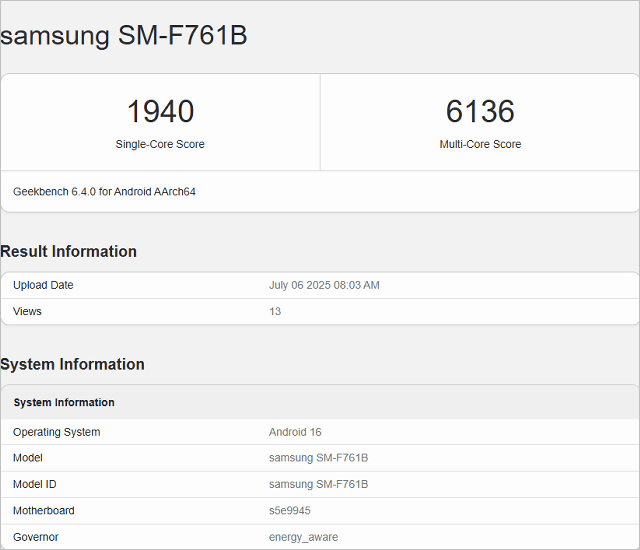Click Geekbench 6.4.0 for Android AArch64 text
640x550 pixels.
tap(104, 191)
